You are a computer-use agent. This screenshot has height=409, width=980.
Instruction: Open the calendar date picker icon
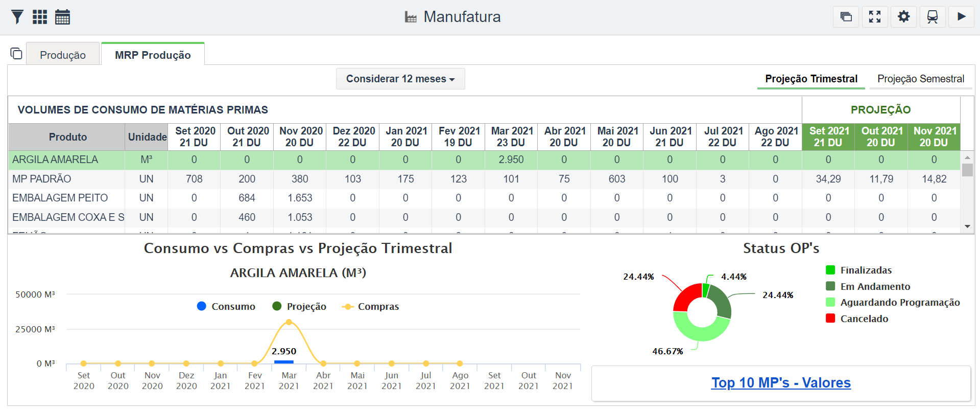point(62,17)
